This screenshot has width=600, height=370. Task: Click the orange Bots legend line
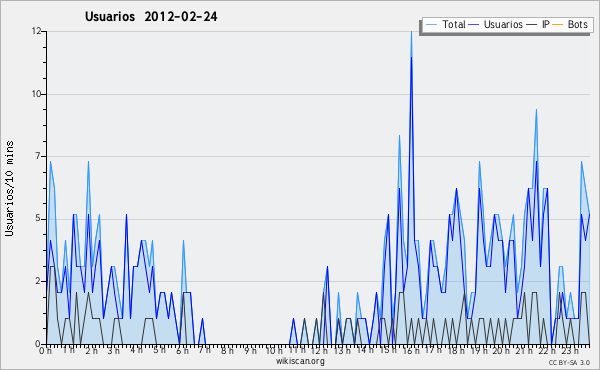coord(558,25)
